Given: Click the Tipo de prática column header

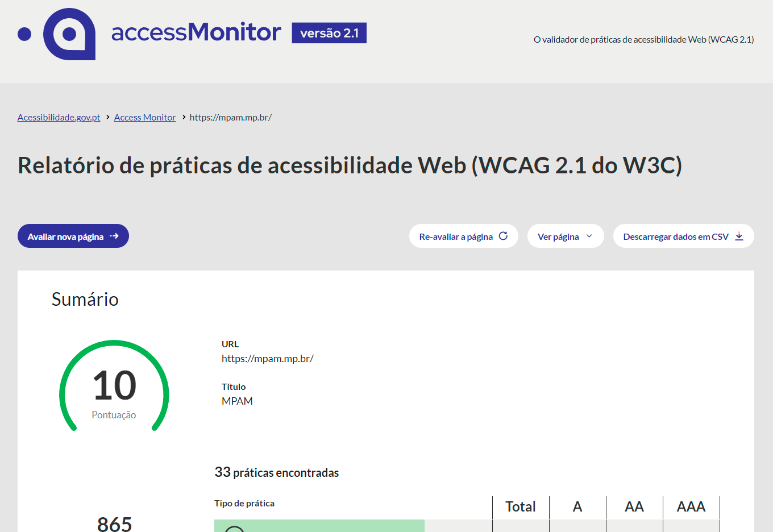Looking at the screenshot, I should click(x=244, y=503).
